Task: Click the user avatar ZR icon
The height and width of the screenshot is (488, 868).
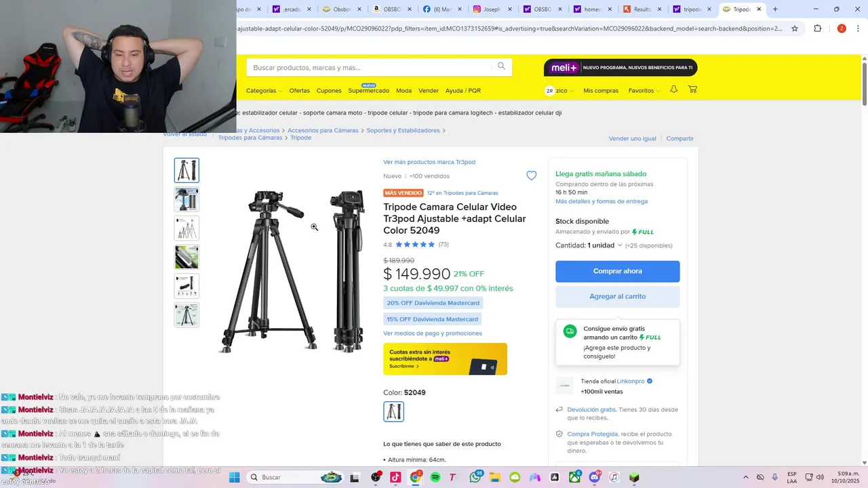Action: (549, 91)
